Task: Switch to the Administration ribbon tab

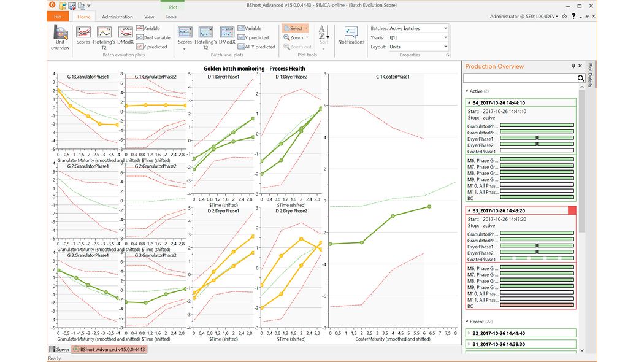Action: pyautogui.click(x=117, y=17)
